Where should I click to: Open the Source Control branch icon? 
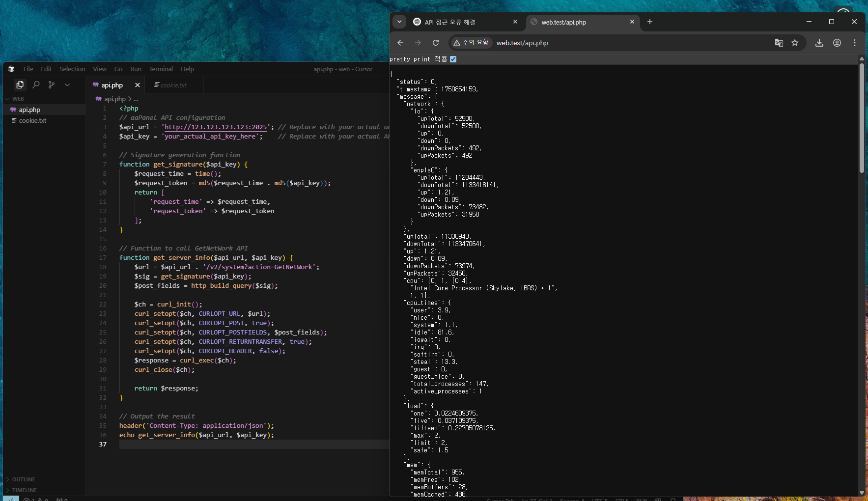coord(52,85)
